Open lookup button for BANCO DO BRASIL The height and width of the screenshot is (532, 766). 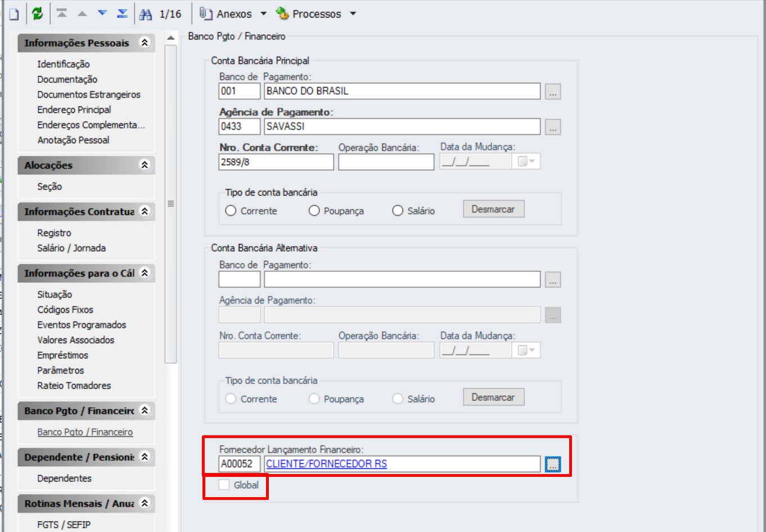click(553, 92)
